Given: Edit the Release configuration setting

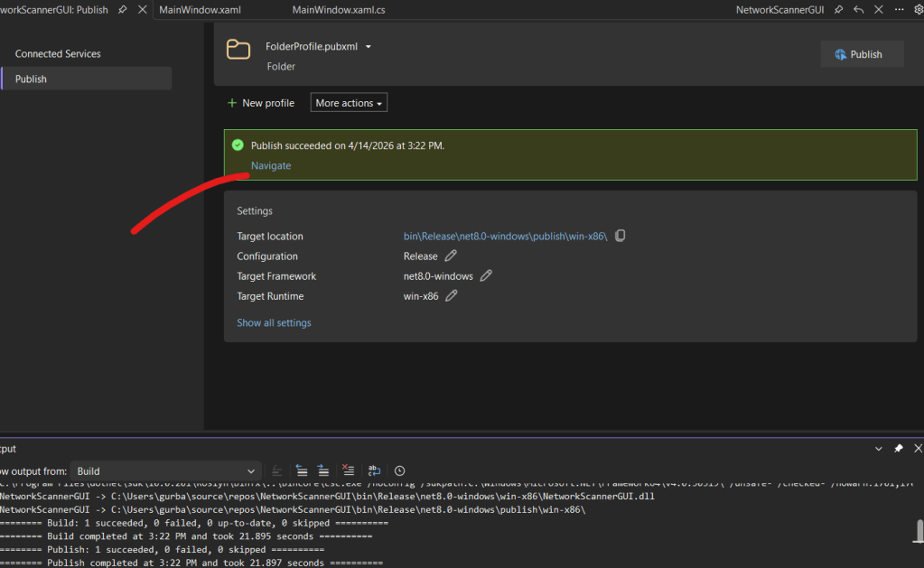Looking at the screenshot, I should coord(451,256).
